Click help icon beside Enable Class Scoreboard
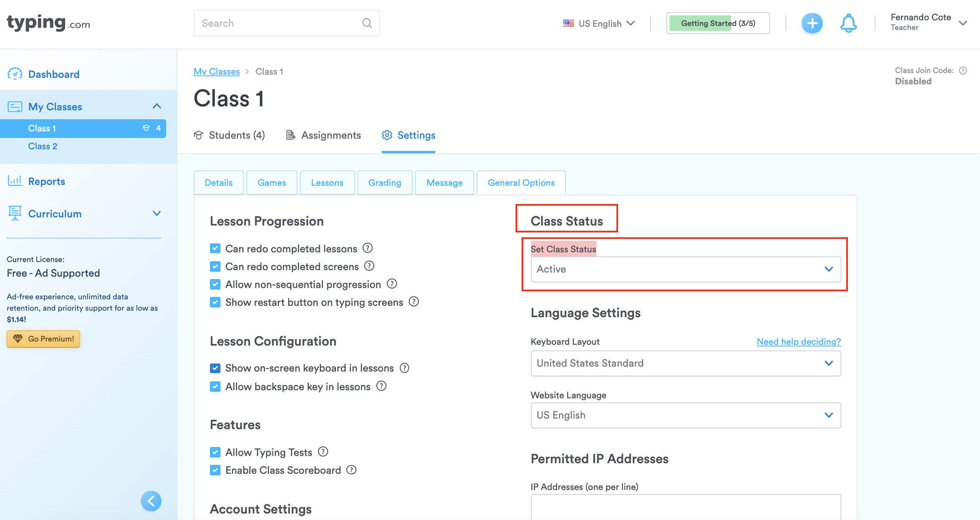Screen dimensions: 980x520 351,470
